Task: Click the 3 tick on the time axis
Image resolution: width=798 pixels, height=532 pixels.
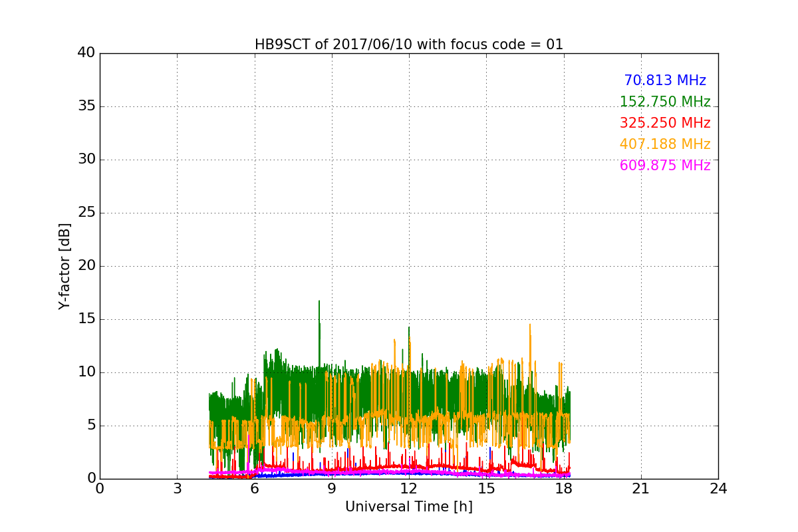Action: coord(177,489)
